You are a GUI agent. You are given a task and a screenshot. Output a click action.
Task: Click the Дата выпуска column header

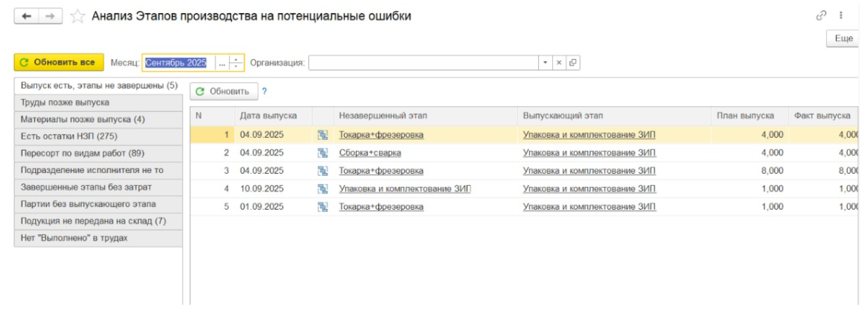point(273,115)
